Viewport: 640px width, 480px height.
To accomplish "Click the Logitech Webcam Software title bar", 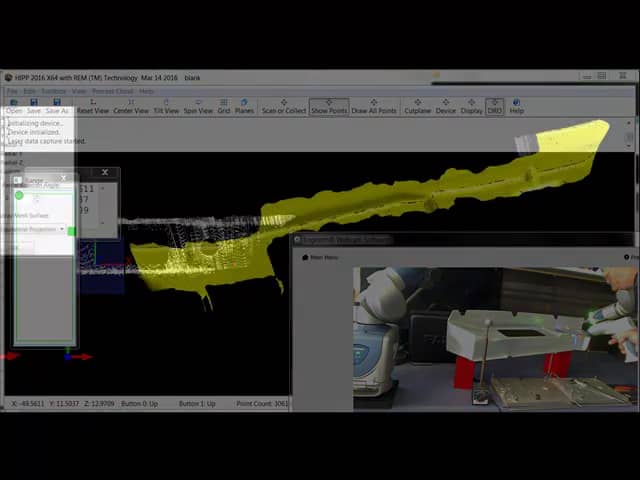I will coord(465,240).
